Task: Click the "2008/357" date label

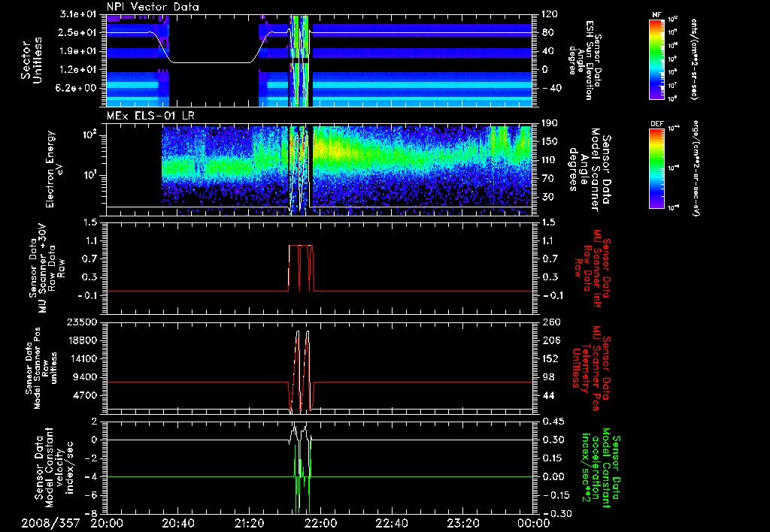Action: [x=50, y=523]
